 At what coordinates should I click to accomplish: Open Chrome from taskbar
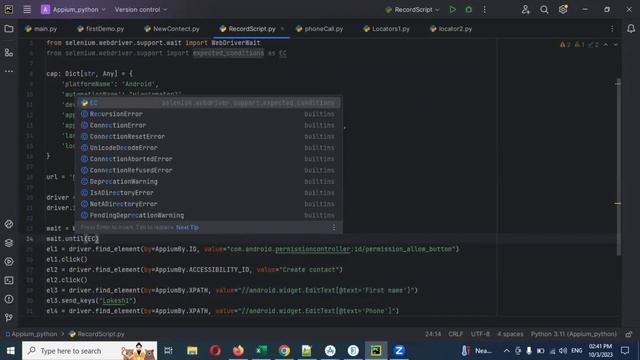[284, 351]
